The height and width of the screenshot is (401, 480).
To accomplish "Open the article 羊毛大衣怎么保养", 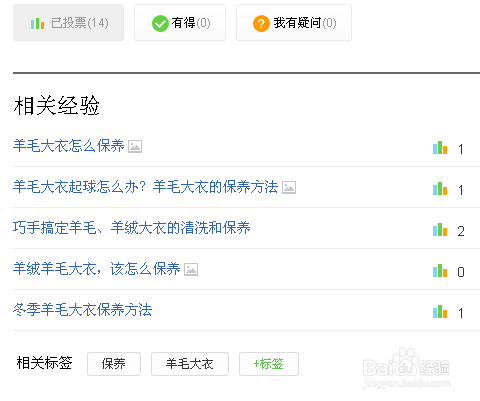I will click(x=69, y=146).
